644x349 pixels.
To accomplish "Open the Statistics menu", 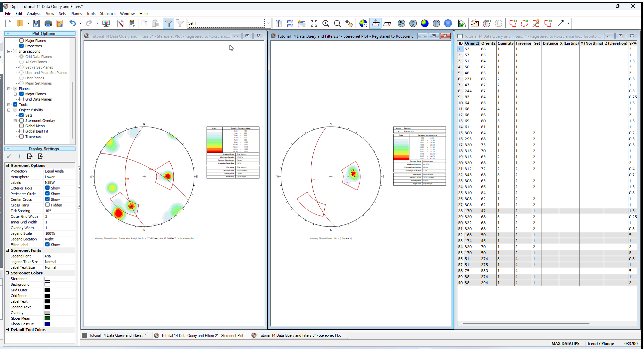I will tap(107, 14).
